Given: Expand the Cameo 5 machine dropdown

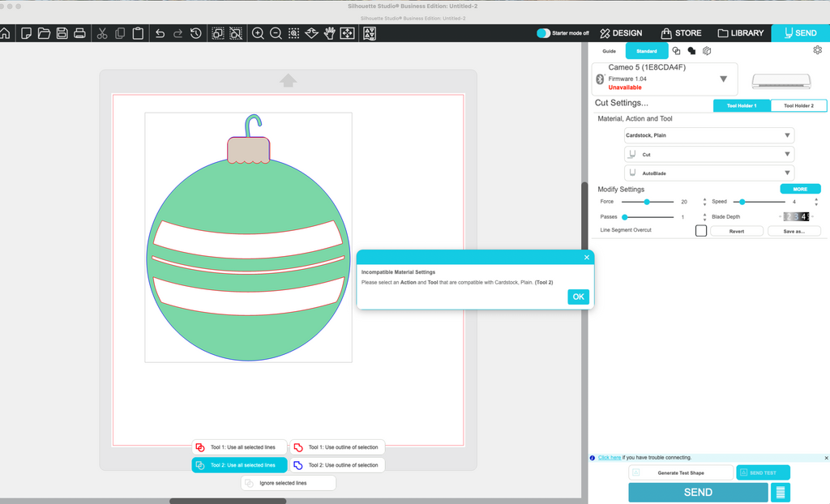Looking at the screenshot, I should point(723,79).
